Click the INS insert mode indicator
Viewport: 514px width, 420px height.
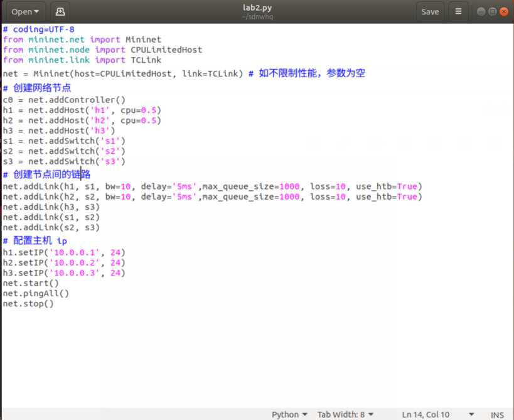pos(497,415)
